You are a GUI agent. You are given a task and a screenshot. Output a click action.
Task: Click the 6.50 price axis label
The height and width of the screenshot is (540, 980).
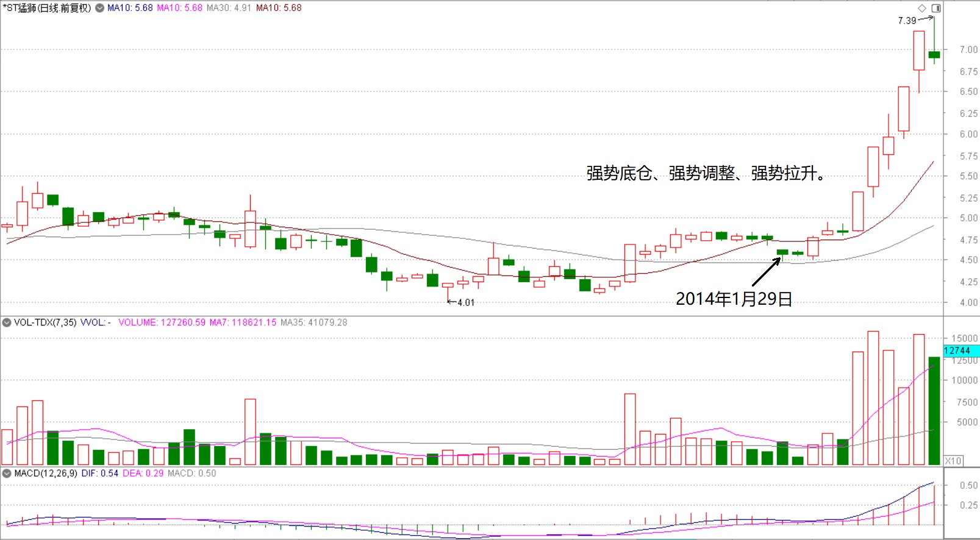(968, 91)
